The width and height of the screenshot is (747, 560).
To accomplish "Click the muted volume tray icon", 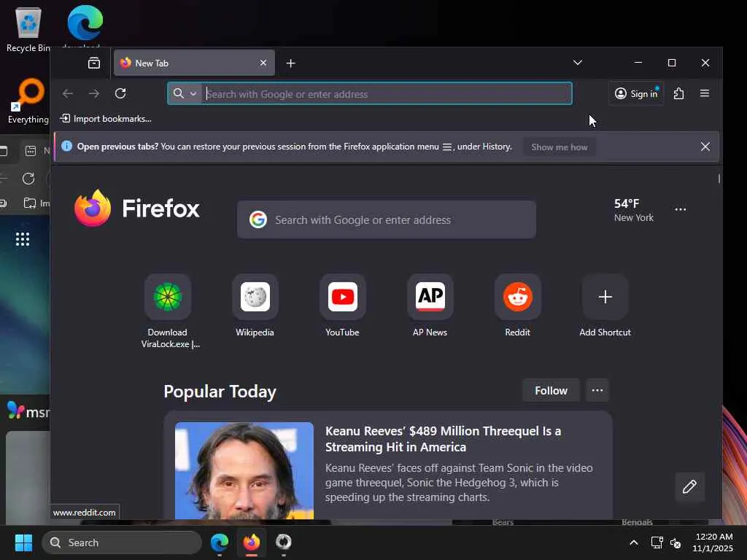I will tap(676, 542).
